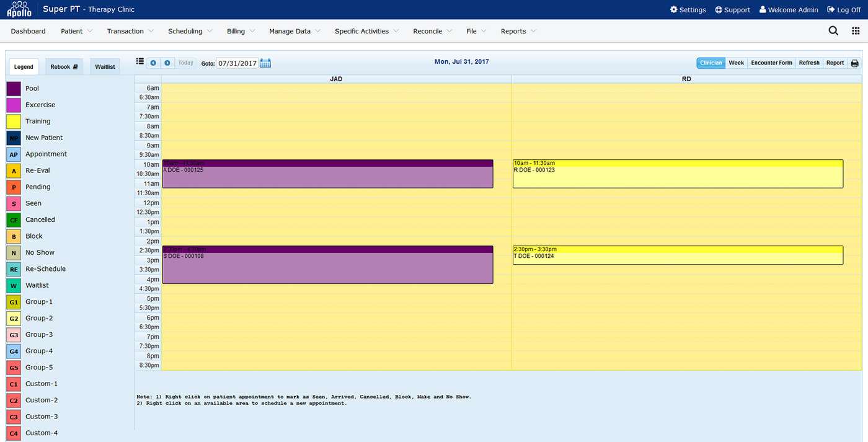This screenshot has height=442, width=868.
Task: Switch to Clinician view
Action: pos(711,63)
